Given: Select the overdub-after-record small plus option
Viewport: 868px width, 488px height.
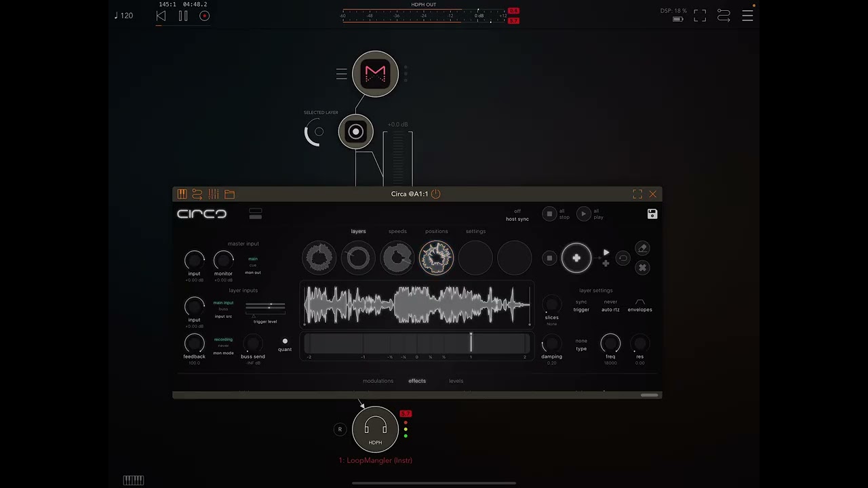Looking at the screenshot, I should (606, 263).
